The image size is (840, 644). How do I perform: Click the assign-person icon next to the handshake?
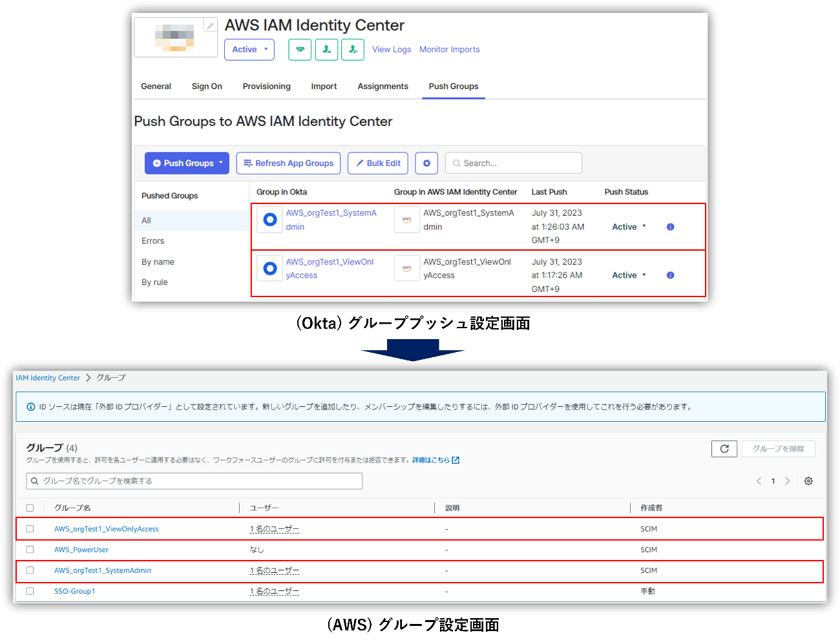[x=326, y=50]
